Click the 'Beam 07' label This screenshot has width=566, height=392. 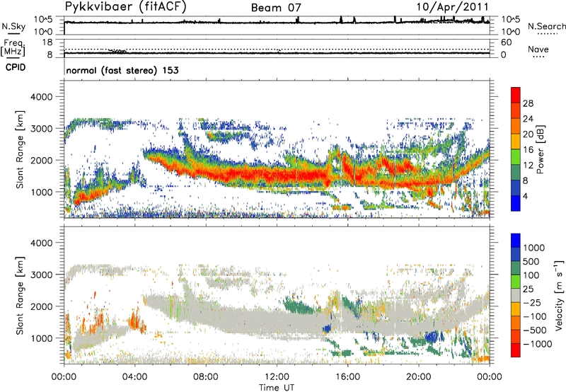[276, 7]
